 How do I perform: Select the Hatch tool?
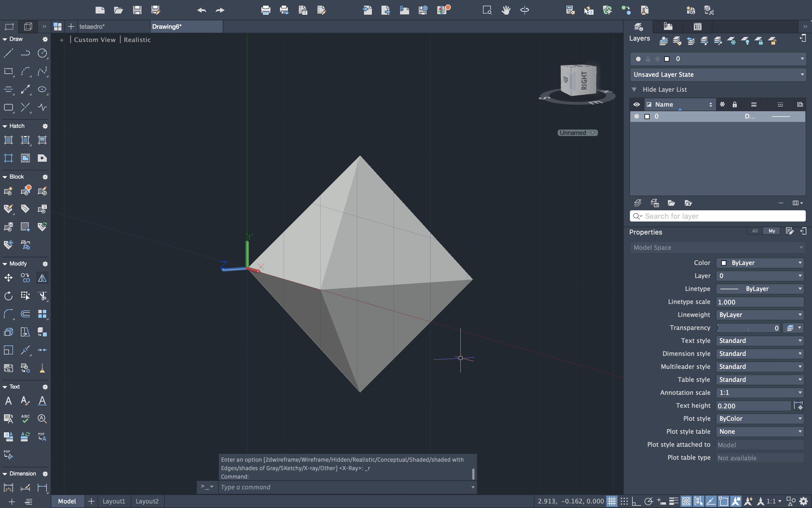tap(8, 140)
